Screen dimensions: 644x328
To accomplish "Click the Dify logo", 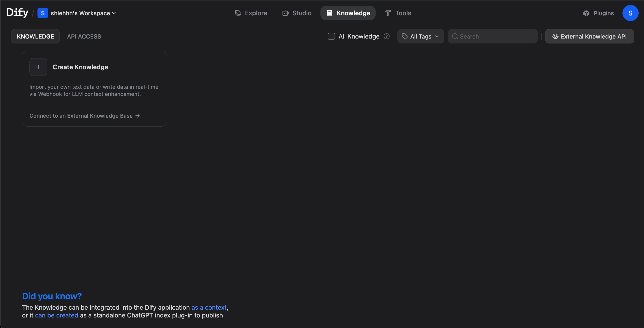I will pyautogui.click(x=17, y=13).
